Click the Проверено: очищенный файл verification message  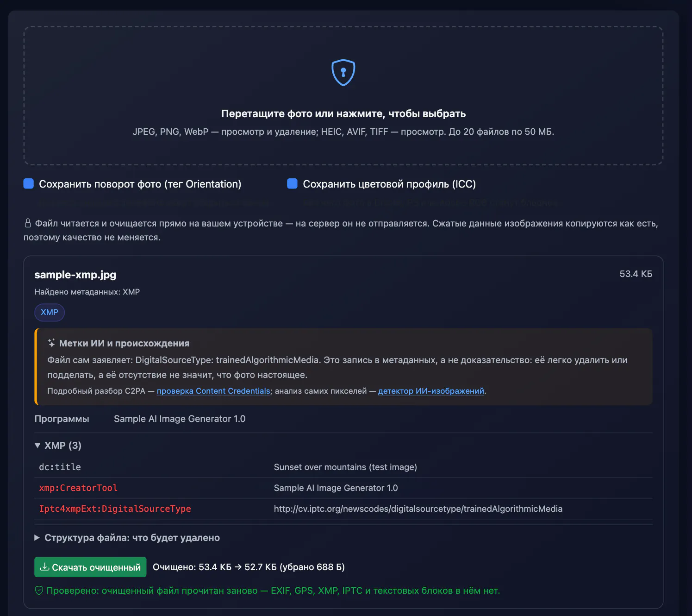(x=273, y=591)
